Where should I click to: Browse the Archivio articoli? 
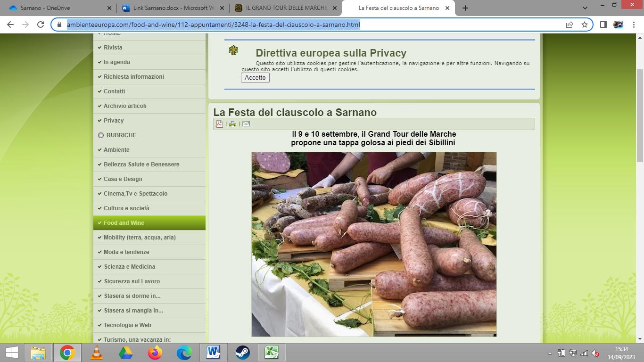click(x=149, y=106)
